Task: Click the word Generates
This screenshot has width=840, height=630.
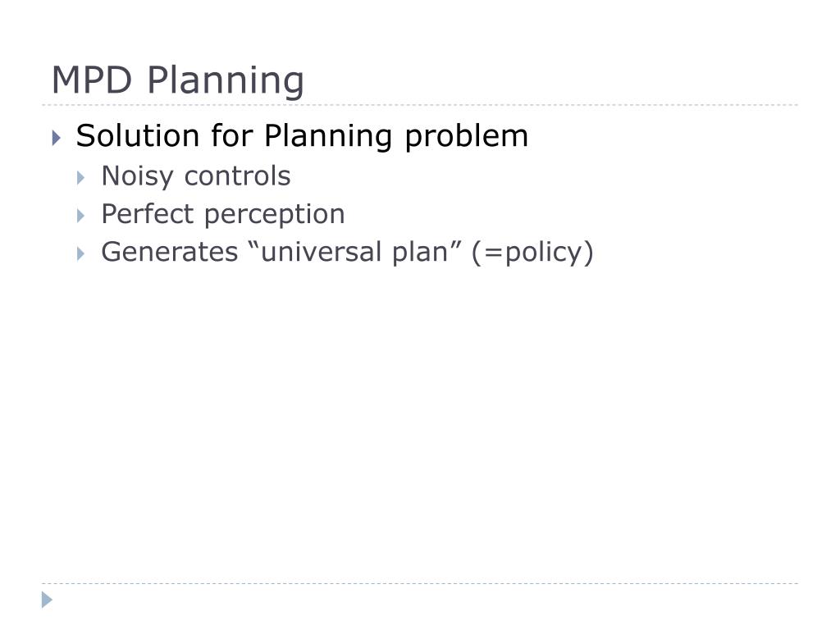Action: (x=170, y=252)
